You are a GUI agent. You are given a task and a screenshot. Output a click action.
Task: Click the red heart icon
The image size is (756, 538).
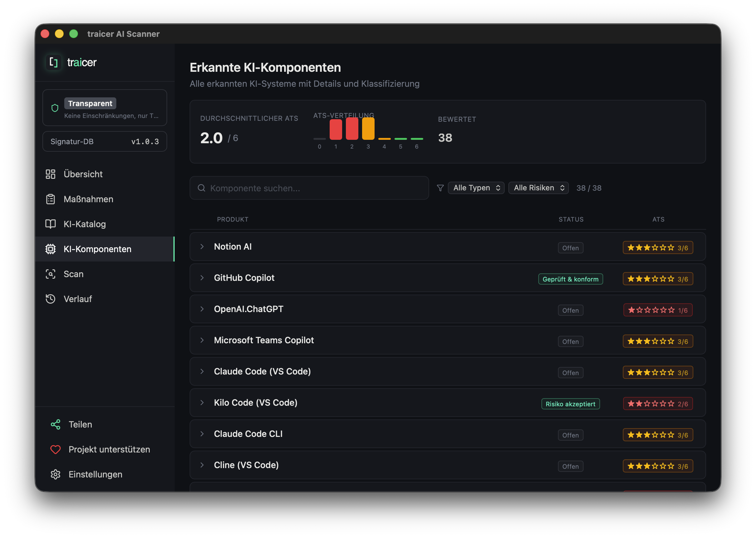[x=55, y=449]
